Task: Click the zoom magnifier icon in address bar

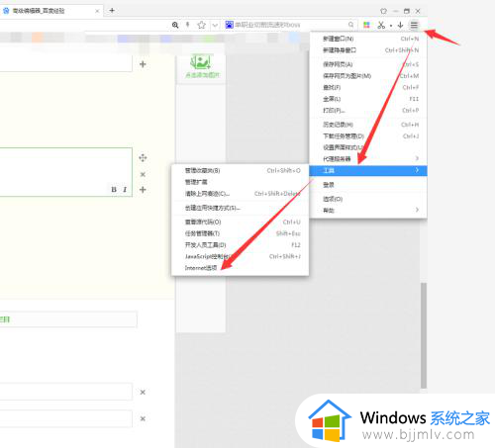Action: click(175, 25)
